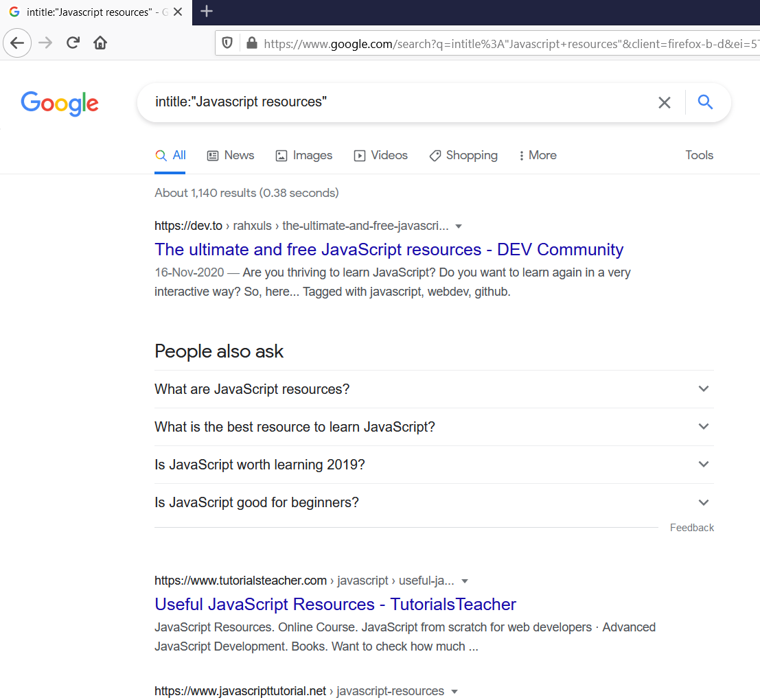Open the dropdown arrow next to the dev.to breadcrumb

458,226
